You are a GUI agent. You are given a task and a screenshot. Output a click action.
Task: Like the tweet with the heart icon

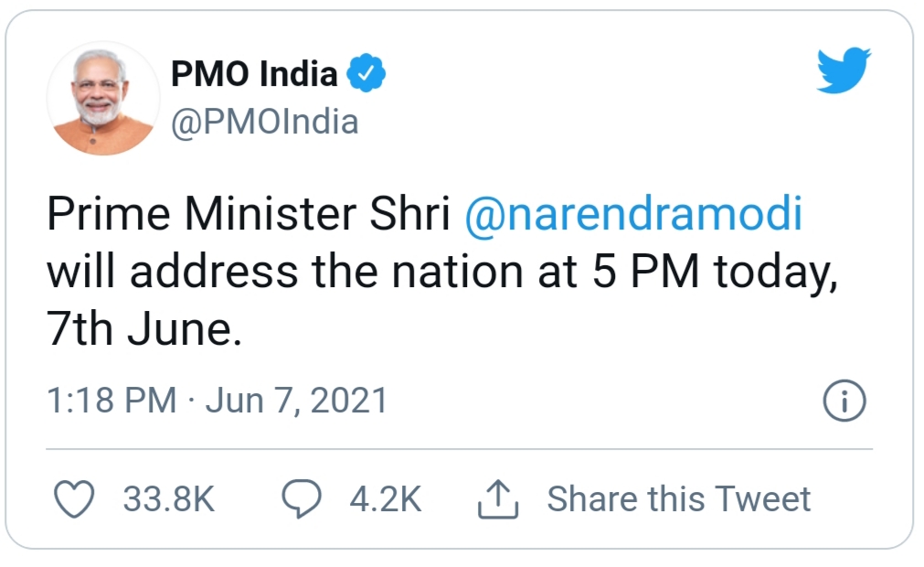[75, 499]
